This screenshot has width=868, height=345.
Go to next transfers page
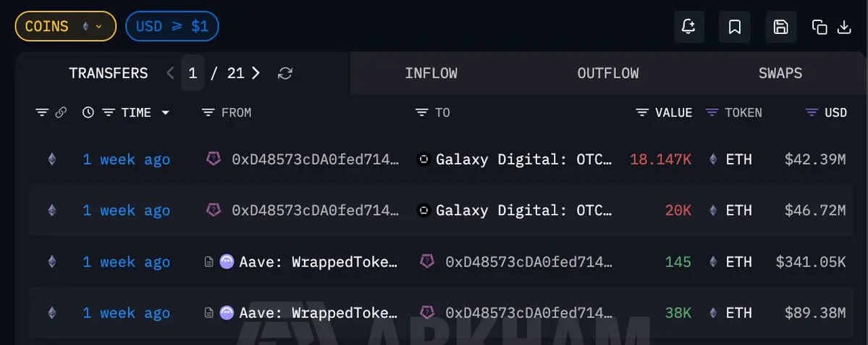[x=256, y=73]
